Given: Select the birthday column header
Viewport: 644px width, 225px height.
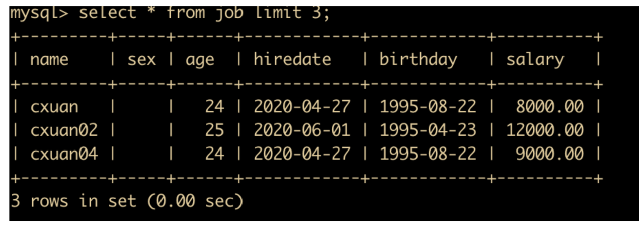Looking at the screenshot, I should click(418, 60).
